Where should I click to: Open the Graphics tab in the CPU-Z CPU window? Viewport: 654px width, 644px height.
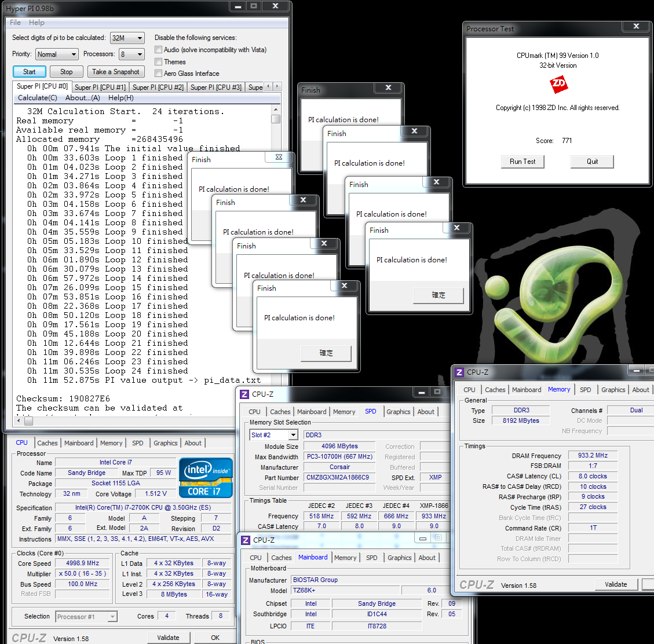(x=166, y=443)
